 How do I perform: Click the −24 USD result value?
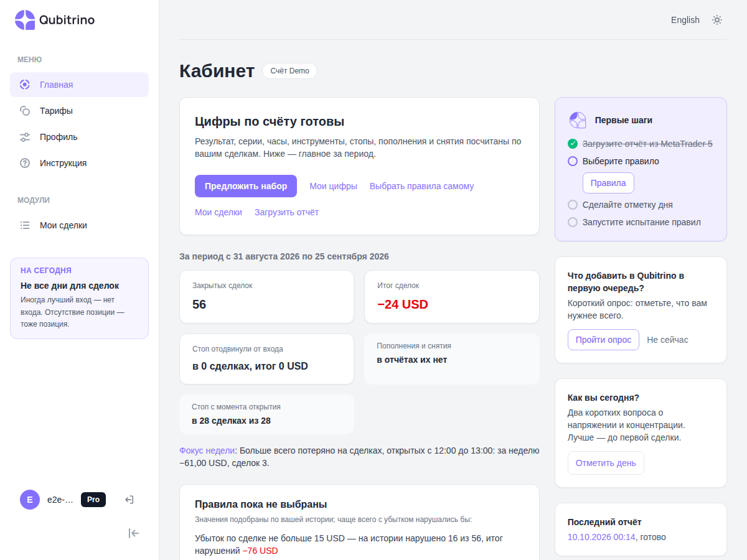(403, 304)
